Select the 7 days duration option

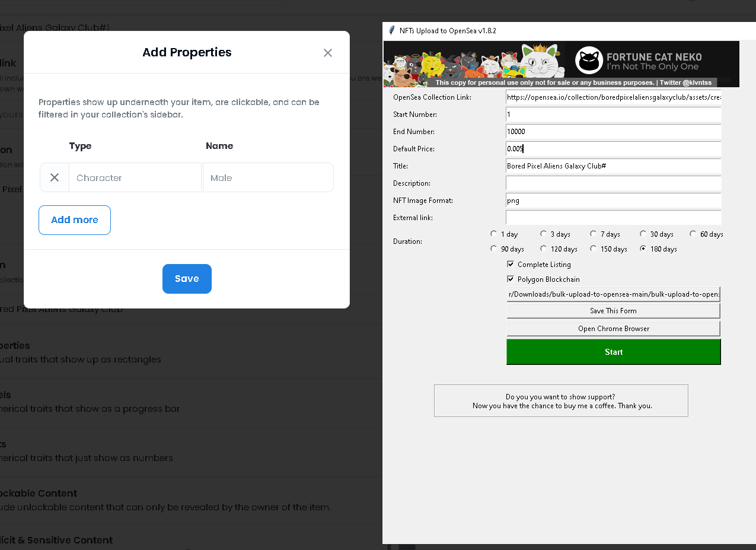coord(594,233)
